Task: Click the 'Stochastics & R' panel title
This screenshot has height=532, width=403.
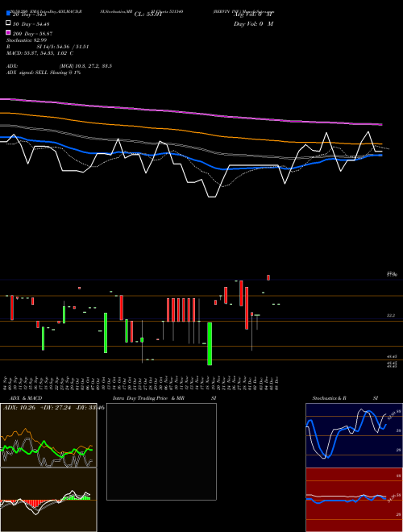Action: [330, 398]
